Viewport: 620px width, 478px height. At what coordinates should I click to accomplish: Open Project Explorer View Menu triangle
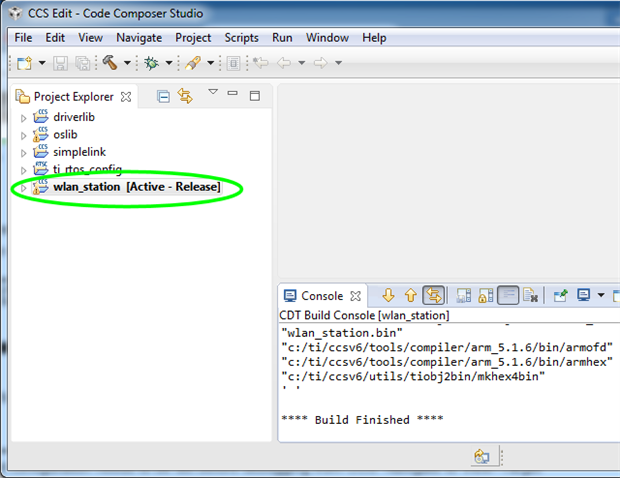213,92
